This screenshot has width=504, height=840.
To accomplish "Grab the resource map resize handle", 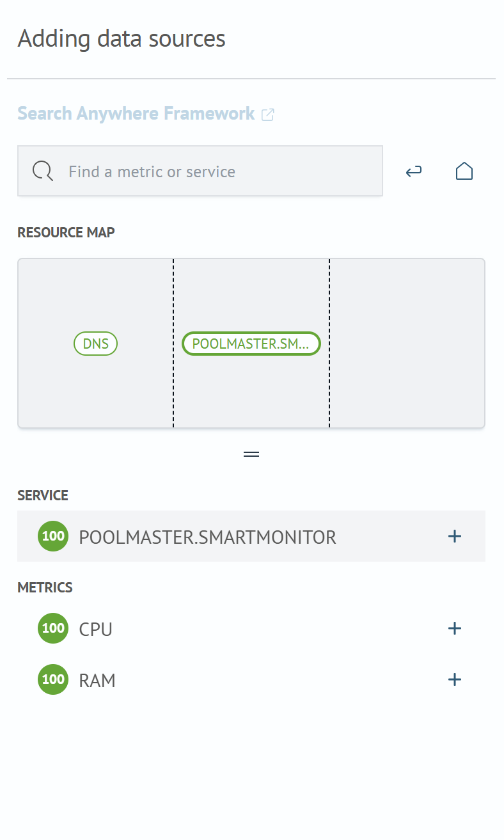I will tap(251, 454).
